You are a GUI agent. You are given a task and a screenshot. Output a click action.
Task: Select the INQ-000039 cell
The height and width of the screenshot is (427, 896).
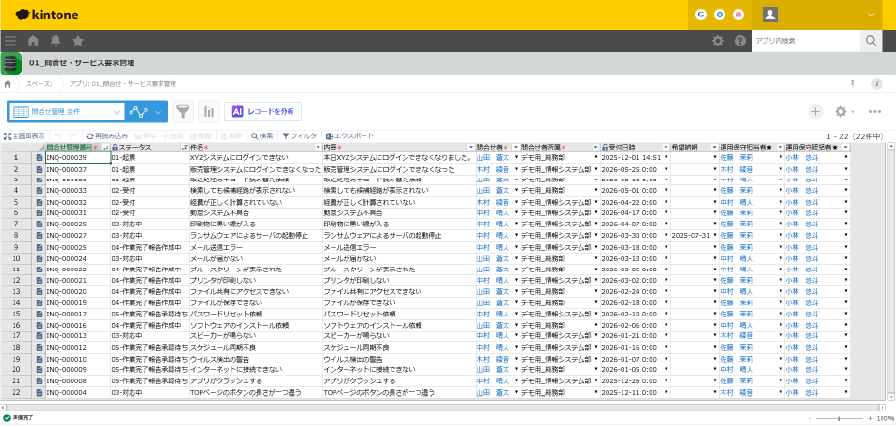pos(77,157)
